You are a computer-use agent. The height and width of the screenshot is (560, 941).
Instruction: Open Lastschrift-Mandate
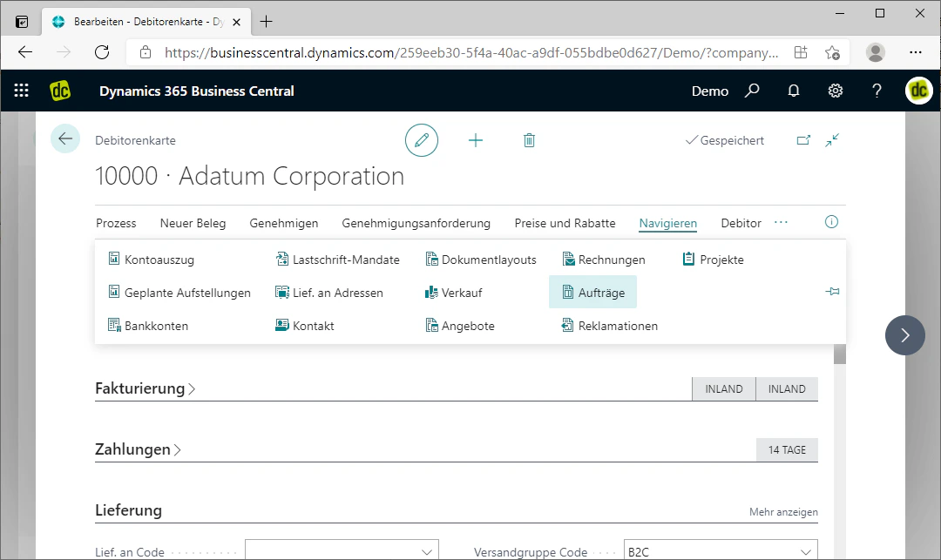337,259
